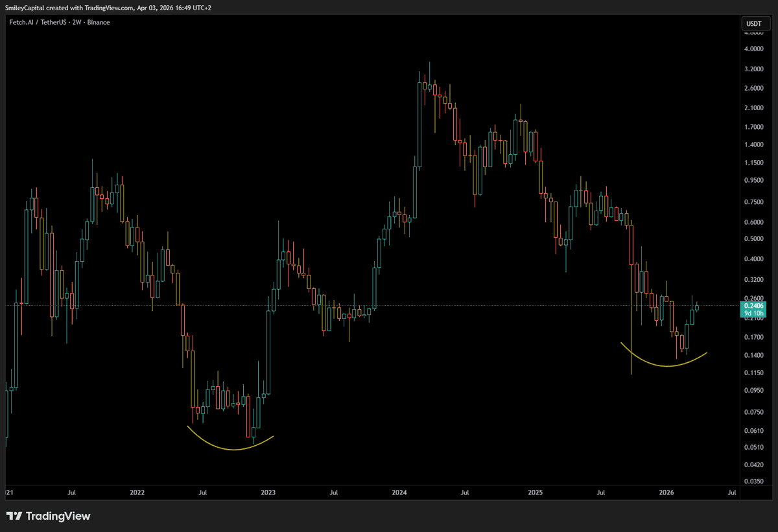Click the 0.6000 price axis label
The height and width of the screenshot is (532, 778).
tap(754, 222)
